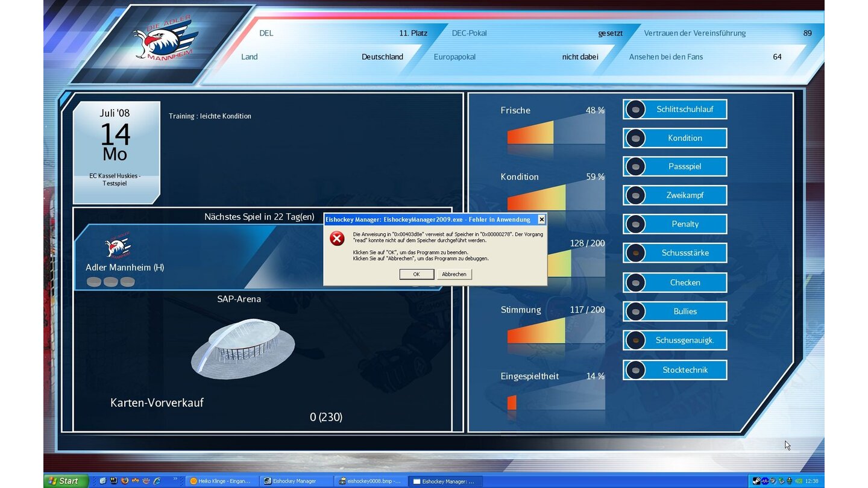This screenshot has height=488, width=868.
Task: Click 'Adler Mannheim (H)' team name
Action: click(125, 267)
